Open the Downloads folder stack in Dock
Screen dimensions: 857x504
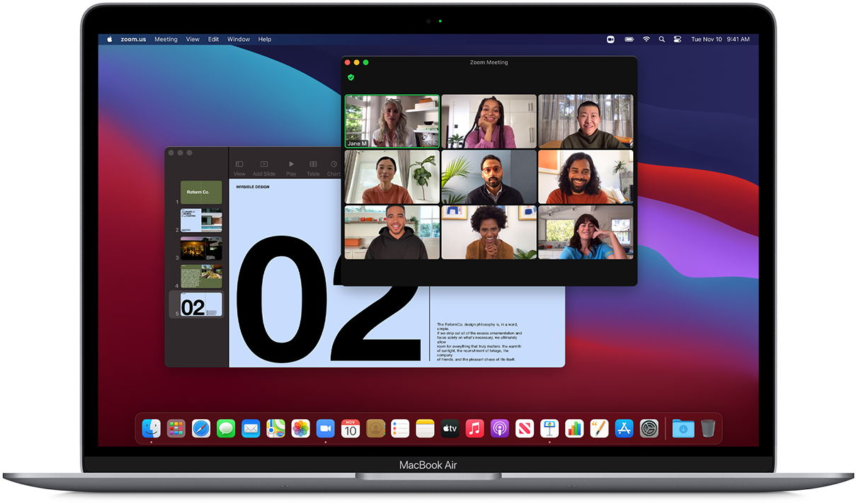[683, 428]
